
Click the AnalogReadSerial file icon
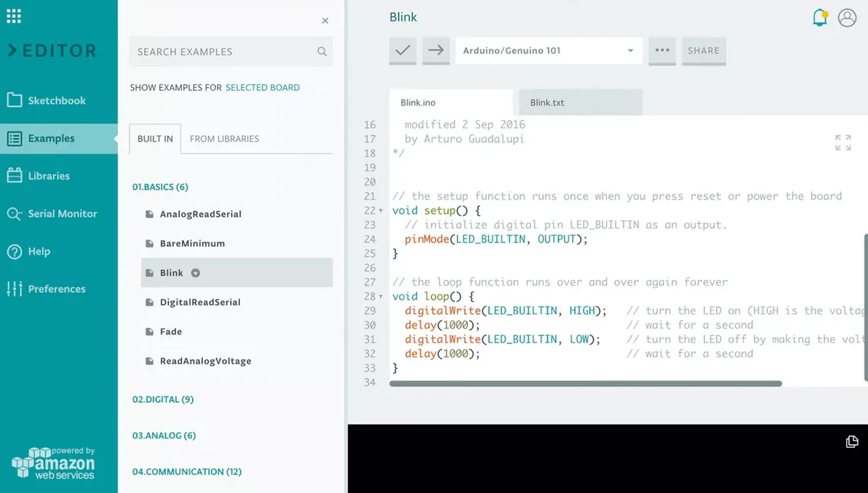[x=149, y=214]
